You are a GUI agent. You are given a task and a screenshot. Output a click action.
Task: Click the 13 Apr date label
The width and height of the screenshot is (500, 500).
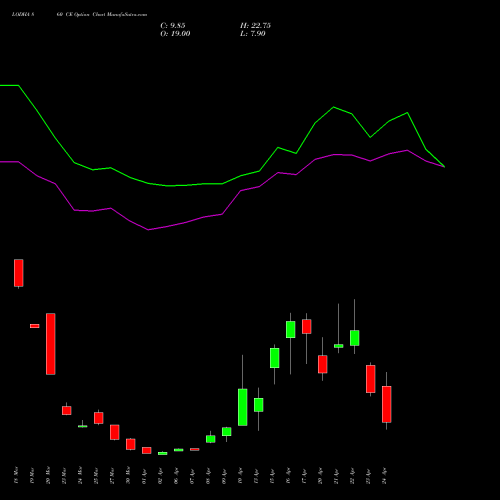256,475
